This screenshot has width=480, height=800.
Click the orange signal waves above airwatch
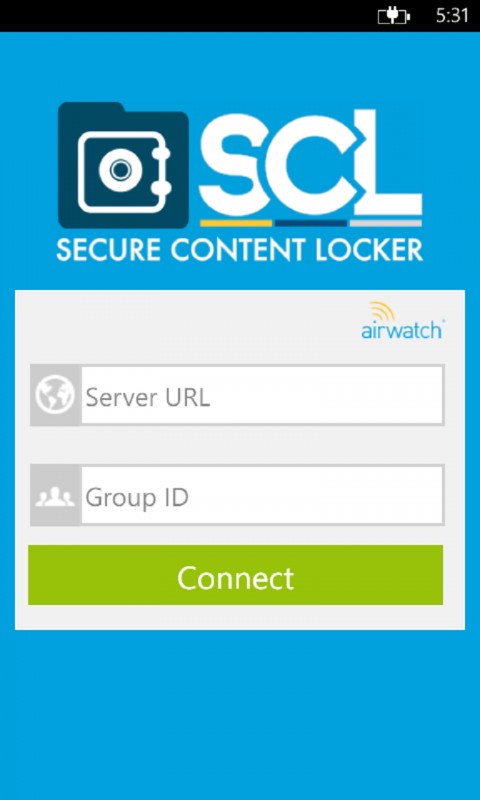[382, 311]
